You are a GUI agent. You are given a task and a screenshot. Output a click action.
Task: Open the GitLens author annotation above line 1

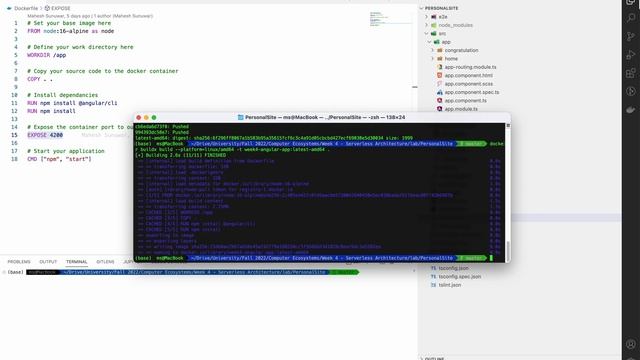(x=90, y=16)
